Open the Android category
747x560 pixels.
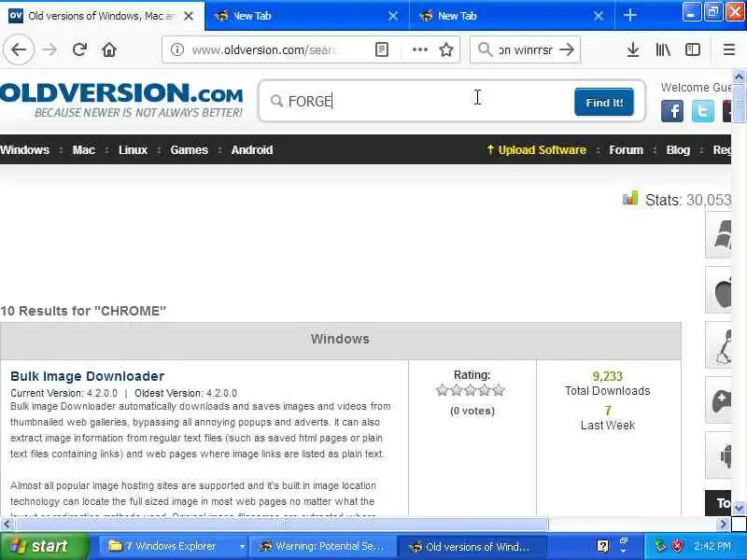(x=252, y=149)
